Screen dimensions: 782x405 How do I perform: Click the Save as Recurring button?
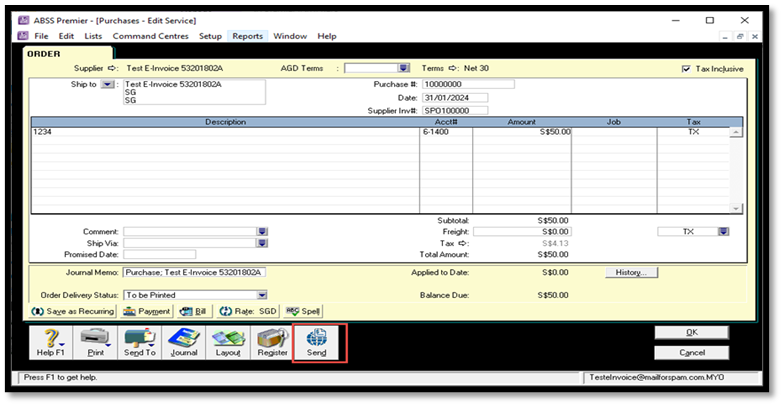point(75,311)
